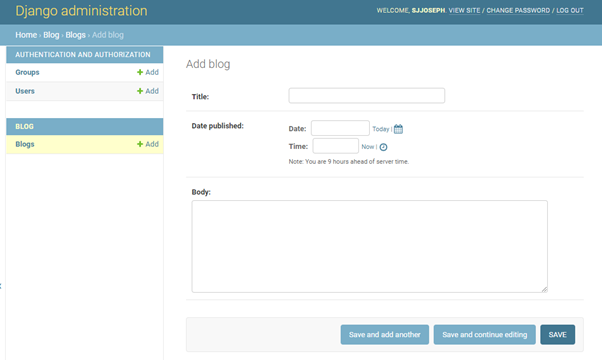Click the Today shortcut link
Viewport: 602px width, 360px height.
tap(381, 129)
